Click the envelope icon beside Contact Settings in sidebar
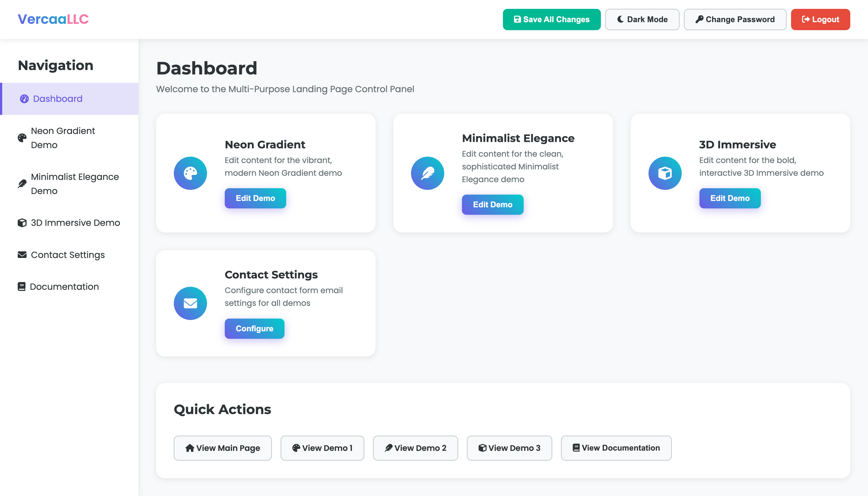868x496 pixels. [x=22, y=255]
